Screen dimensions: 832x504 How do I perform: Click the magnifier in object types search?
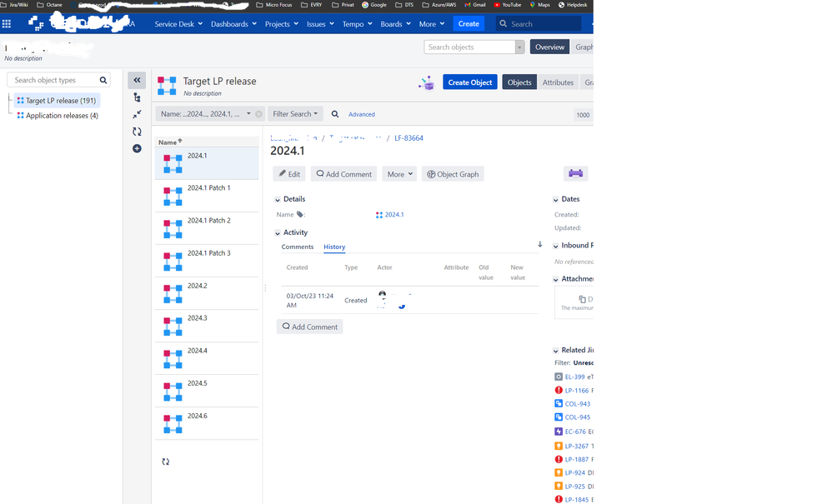(103, 80)
